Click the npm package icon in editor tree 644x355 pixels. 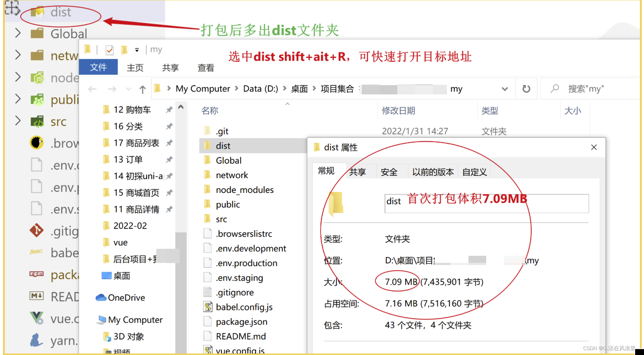coord(37,274)
